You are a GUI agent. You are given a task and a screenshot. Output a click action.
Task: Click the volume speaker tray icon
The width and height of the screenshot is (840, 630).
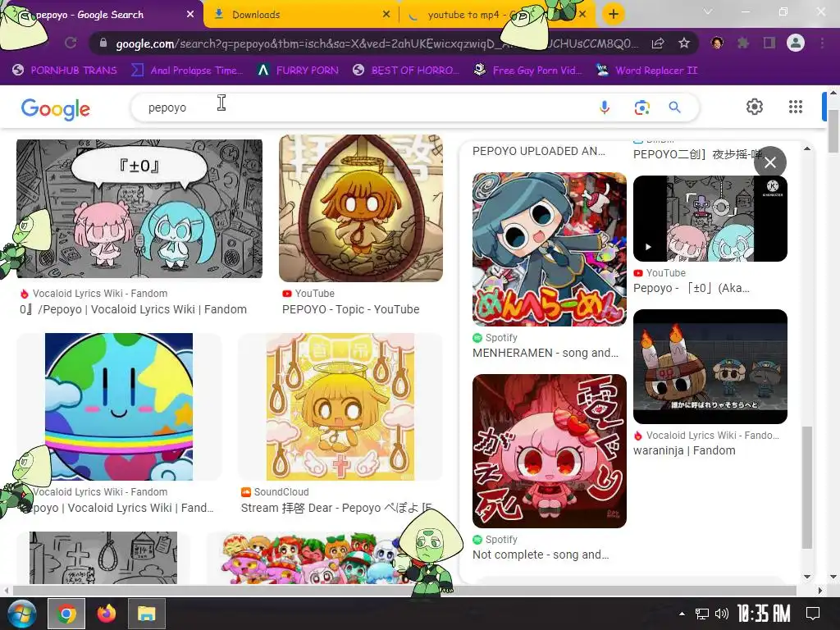coord(722,614)
